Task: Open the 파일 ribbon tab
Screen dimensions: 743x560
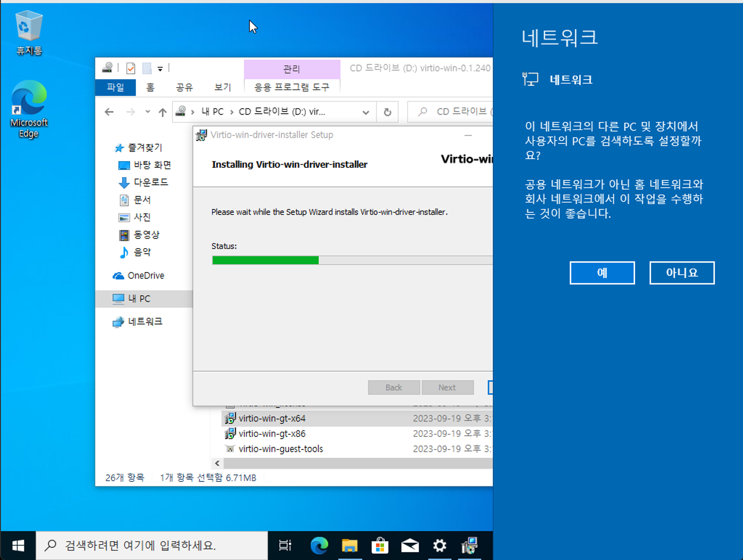Action: 116,87
